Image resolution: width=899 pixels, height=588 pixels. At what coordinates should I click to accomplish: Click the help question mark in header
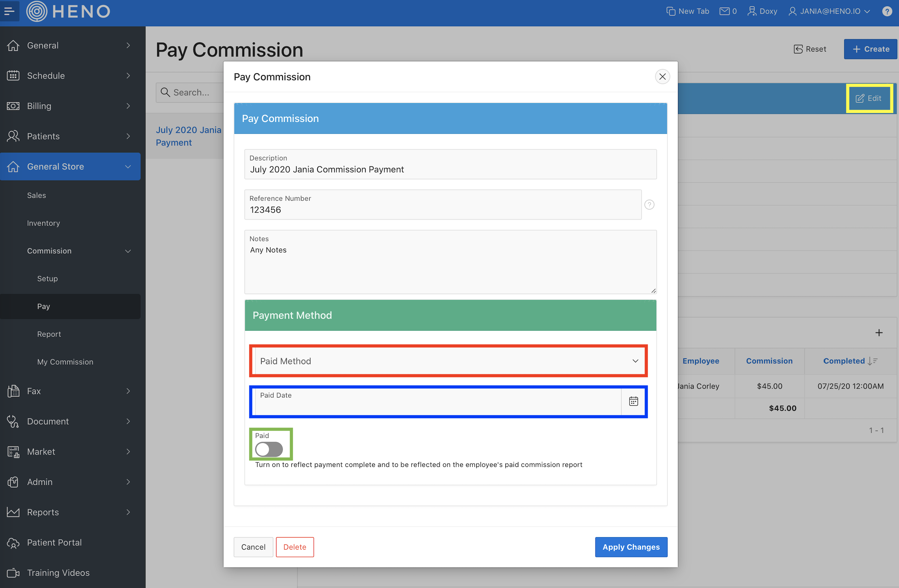886,11
